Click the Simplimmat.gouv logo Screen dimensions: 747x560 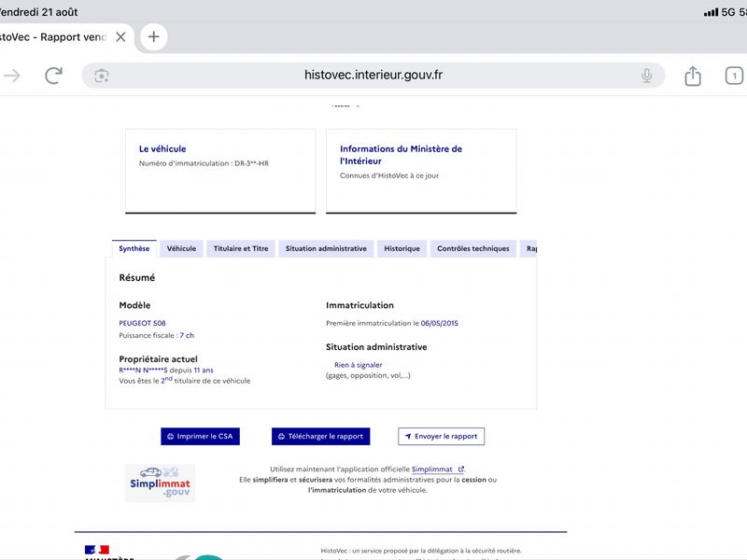(160, 483)
